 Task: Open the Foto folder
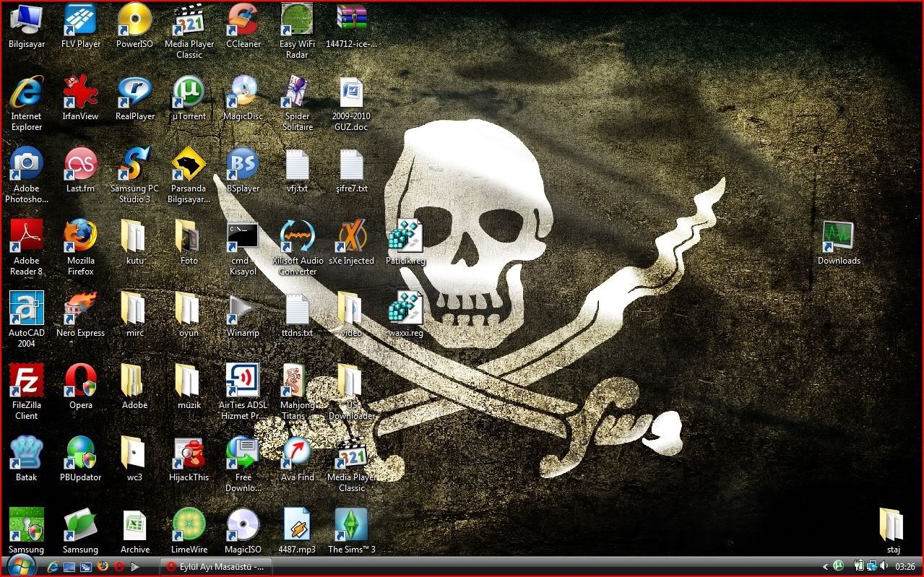coord(189,243)
